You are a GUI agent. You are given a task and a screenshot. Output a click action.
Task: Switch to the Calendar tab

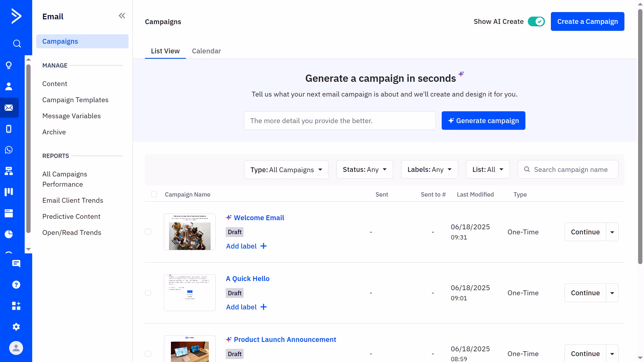(206, 51)
